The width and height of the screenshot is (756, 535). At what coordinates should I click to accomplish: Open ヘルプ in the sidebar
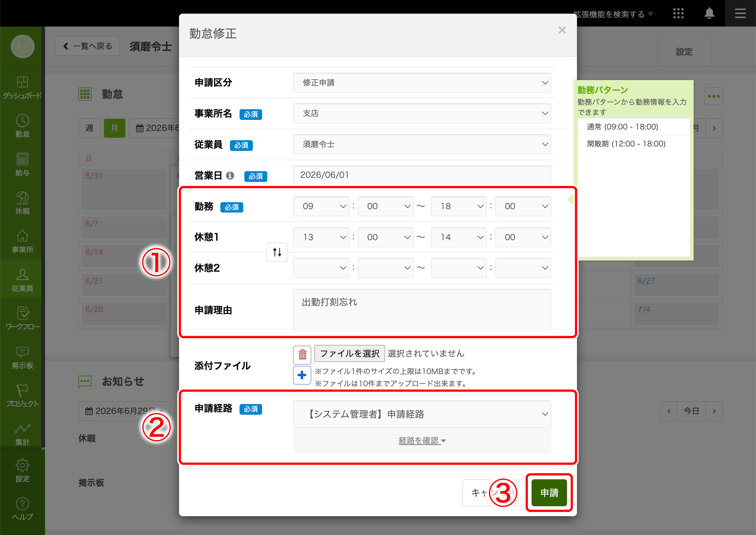click(x=23, y=509)
